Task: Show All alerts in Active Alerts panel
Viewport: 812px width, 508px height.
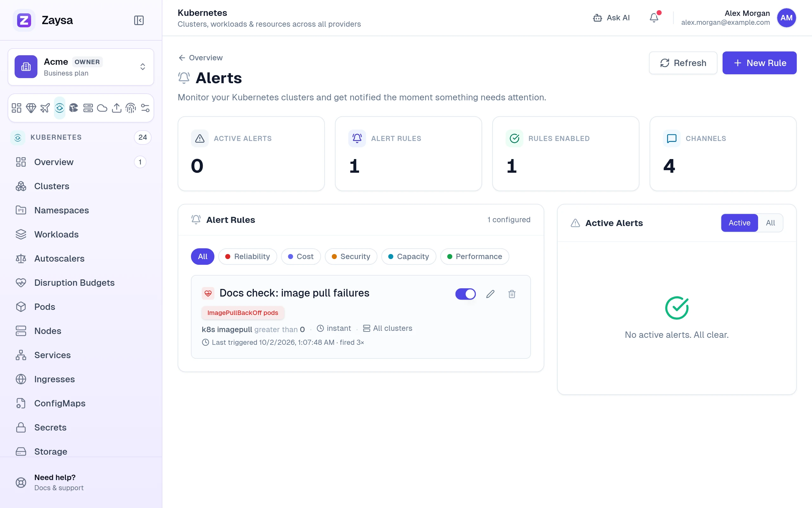Action: click(770, 223)
